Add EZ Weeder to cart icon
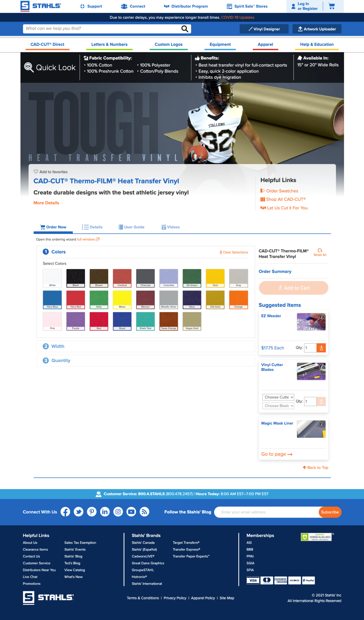The width and height of the screenshot is (364, 620). pyautogui.click(x=321, y=348)
